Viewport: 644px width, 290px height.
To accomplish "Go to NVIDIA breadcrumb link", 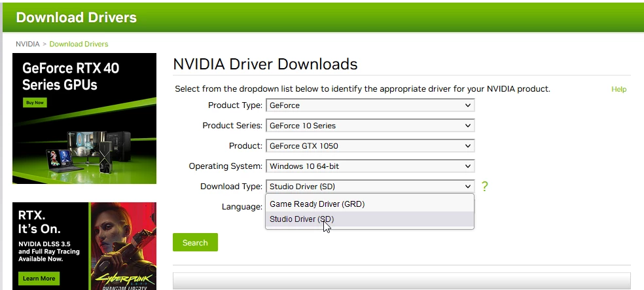I will (x=27, y=44).
